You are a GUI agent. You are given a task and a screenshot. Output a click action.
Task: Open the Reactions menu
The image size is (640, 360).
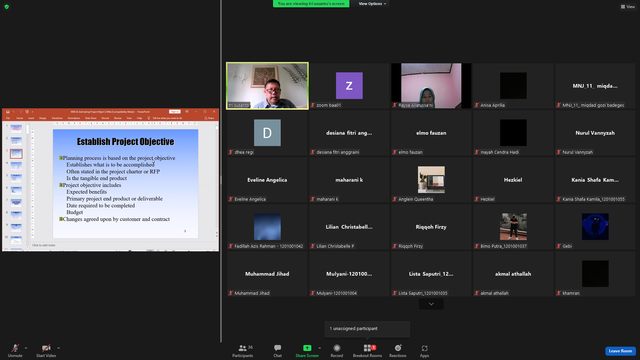pyautogui.click(x=398, y=350)
